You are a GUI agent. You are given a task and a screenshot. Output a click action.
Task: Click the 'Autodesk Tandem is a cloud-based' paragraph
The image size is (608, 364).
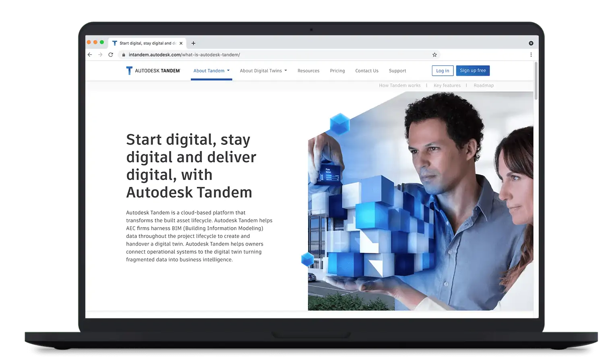pyautogui.click(x=199, y=236)
